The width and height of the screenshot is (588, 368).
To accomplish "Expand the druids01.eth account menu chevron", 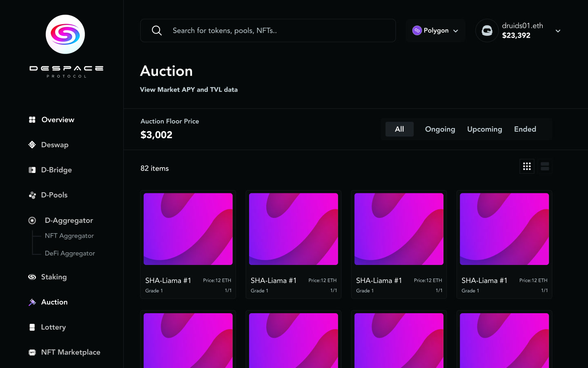I will tap(558, 31).
